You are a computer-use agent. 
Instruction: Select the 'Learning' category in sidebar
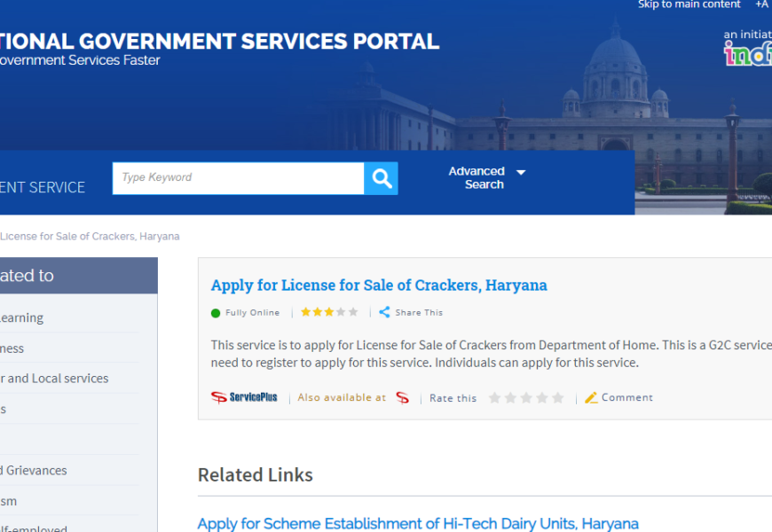pyautogui.click(x=21, y=318)
